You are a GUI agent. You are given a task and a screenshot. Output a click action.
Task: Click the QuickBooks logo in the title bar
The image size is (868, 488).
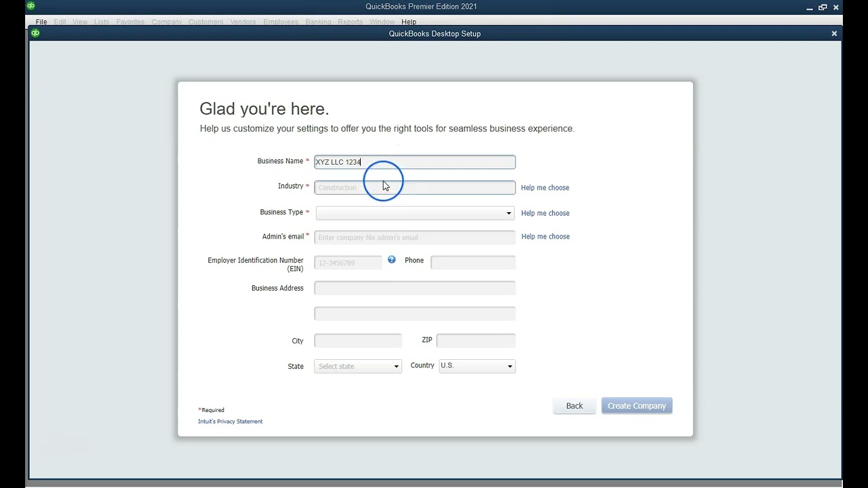31,6
